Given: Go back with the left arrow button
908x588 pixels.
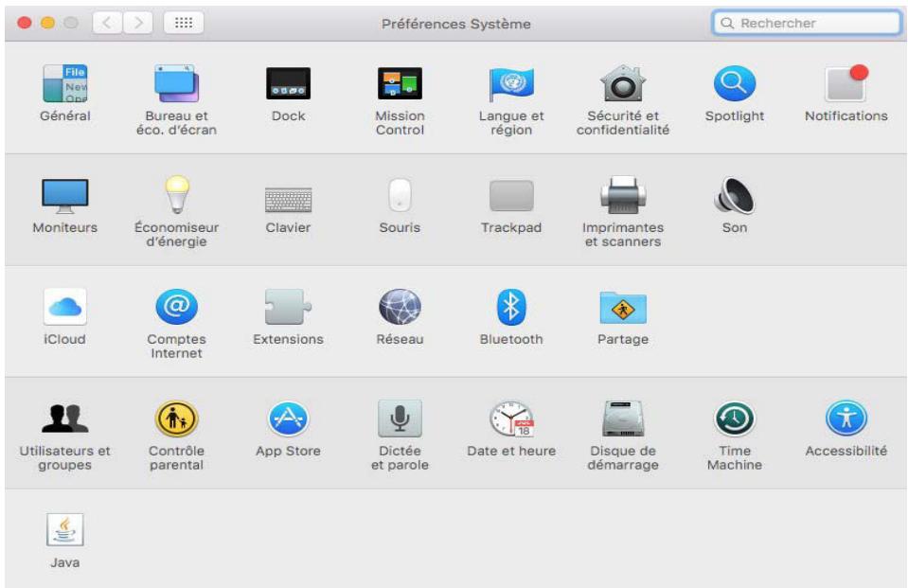Looking at the screenshot, I should 107,23.
